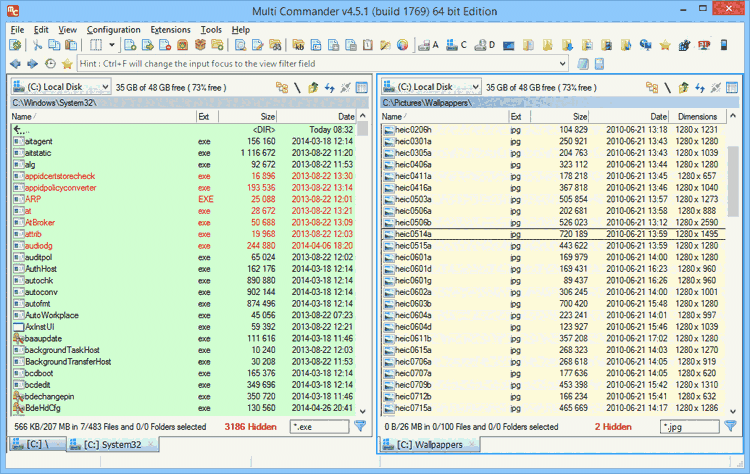
Task: Click left panel folder tree icon
Action: coord(282,88)
